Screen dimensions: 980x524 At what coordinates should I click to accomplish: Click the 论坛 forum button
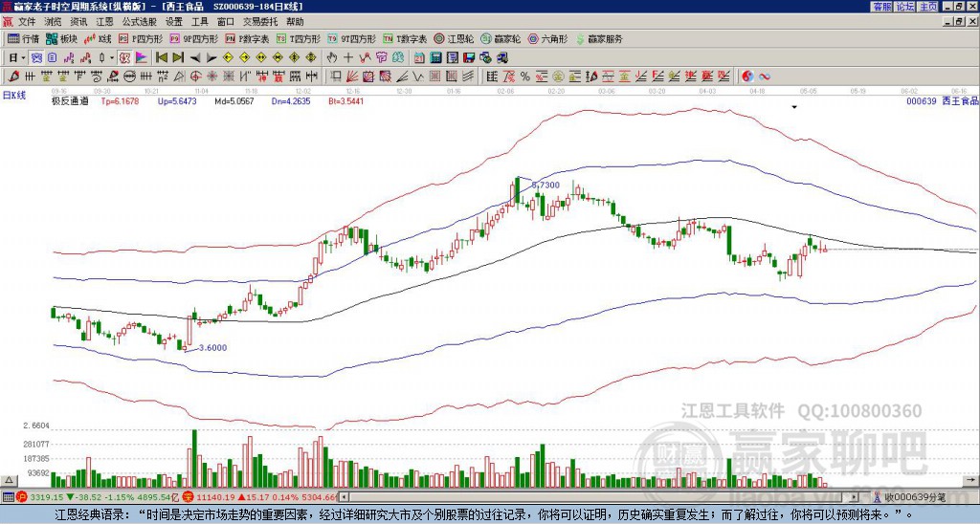click(905, 7)
